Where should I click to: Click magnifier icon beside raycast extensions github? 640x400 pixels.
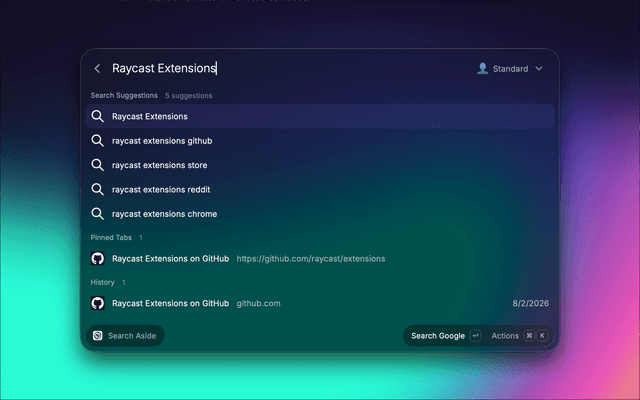point(97,141)
